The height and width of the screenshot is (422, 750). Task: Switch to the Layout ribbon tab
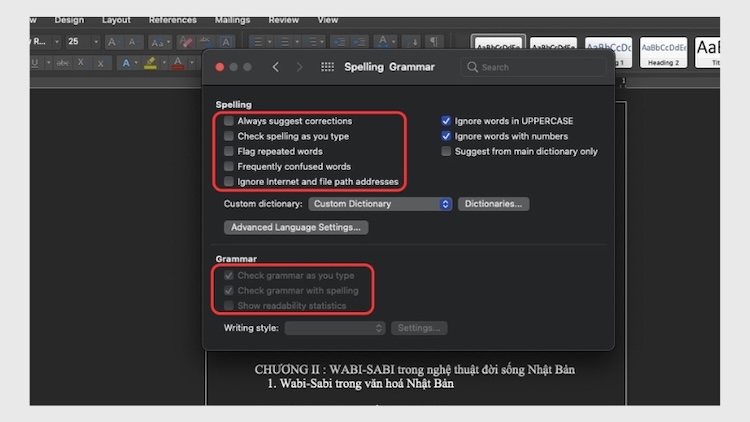click(x=116, y=20)
